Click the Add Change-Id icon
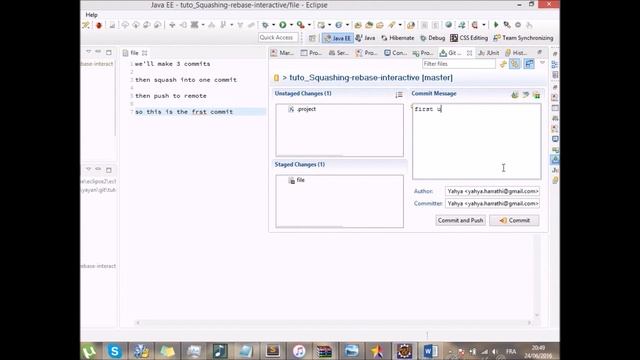The height and width of the screenshot is (360, 640). click(x=536, y=94)
